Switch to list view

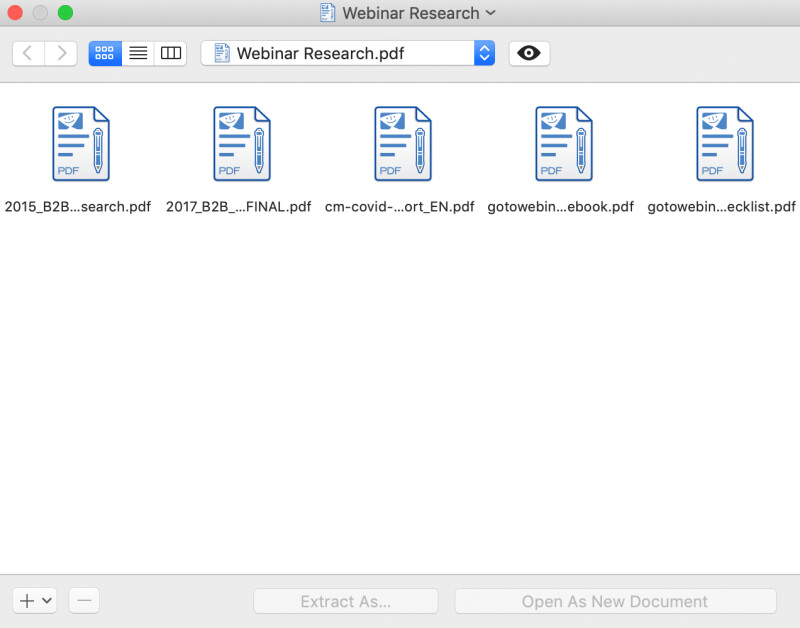138,53
